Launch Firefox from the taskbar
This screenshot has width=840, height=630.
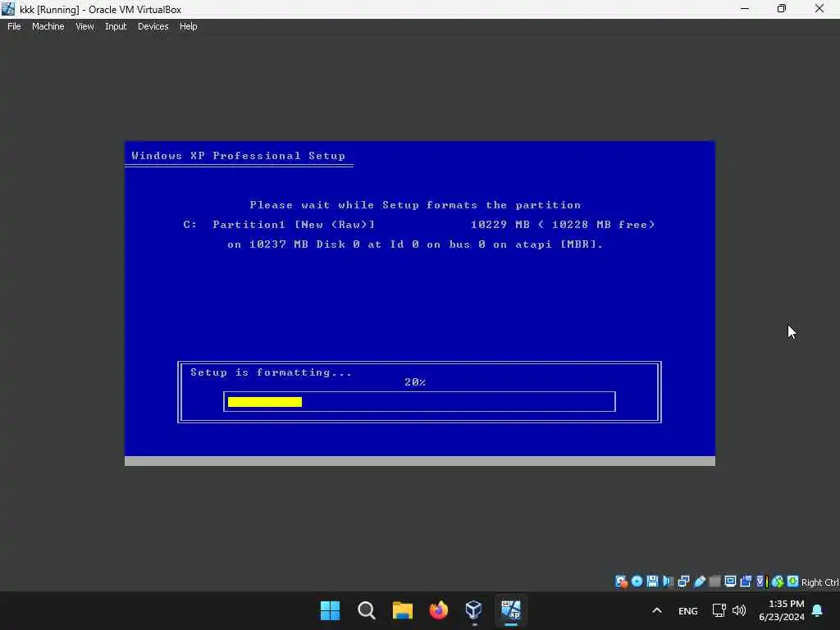pos(438,610)
